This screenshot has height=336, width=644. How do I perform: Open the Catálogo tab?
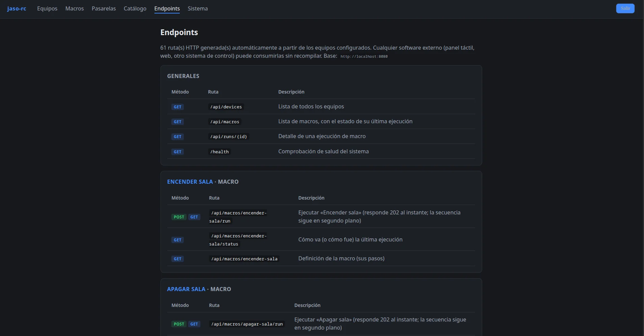135,8
